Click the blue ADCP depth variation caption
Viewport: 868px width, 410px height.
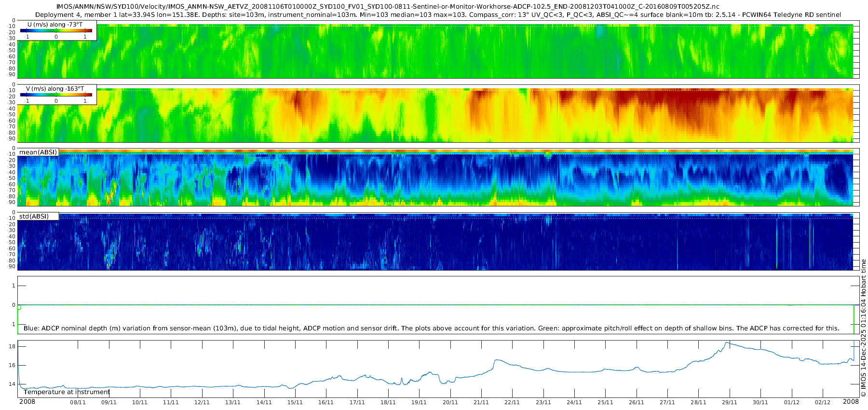coord(432,328)
